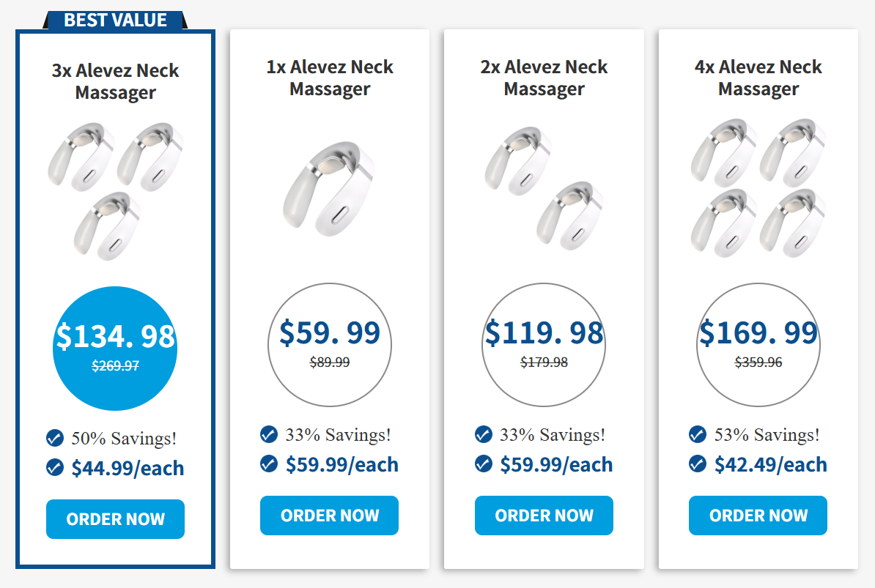Click ORDER NOW on the 4x massager card
The height and width of the screenshot is (588, 875).
click(x=758, y=516)
